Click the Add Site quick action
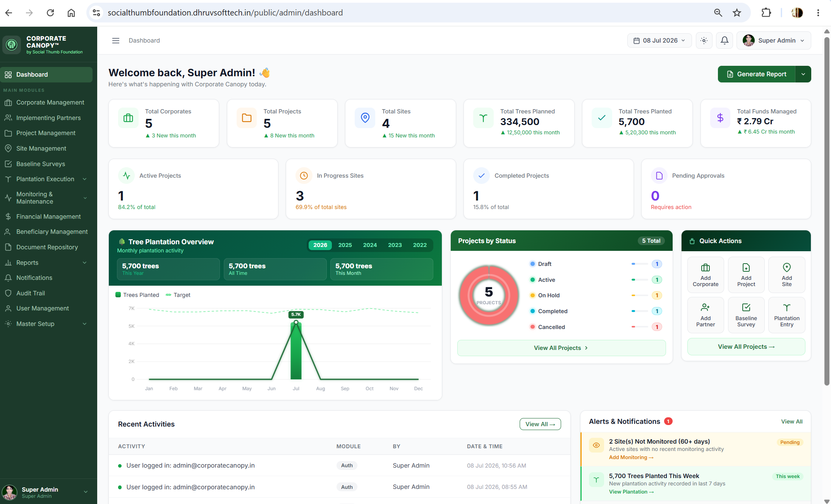Screen dimensions: 831x504 point(786,275)
